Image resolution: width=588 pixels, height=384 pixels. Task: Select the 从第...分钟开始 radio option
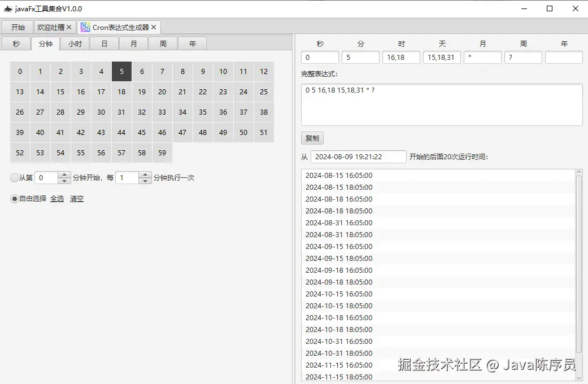[15, 178]
